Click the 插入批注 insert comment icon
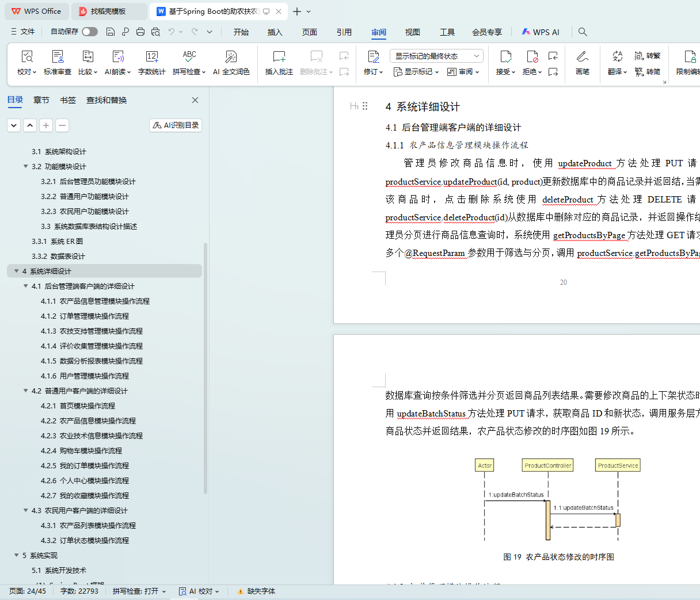This screenshot has height=600, width=700. tap(279, 57)
